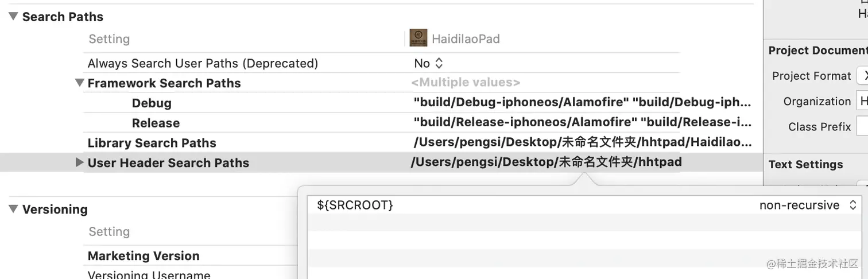Select the User Header Search Paths value

point(547,162)
